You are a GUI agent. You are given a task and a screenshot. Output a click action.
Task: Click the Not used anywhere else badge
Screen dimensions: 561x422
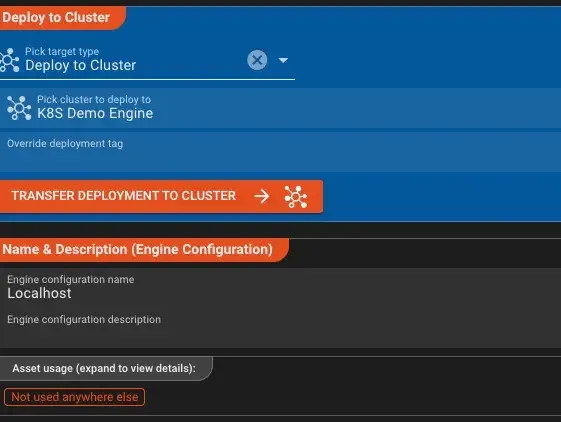click(74, 397)
